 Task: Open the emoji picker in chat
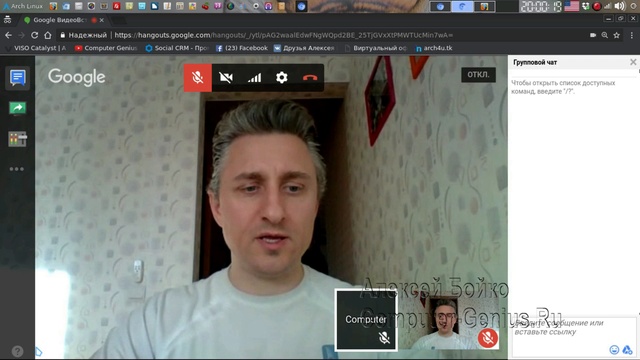pos(614,350)
